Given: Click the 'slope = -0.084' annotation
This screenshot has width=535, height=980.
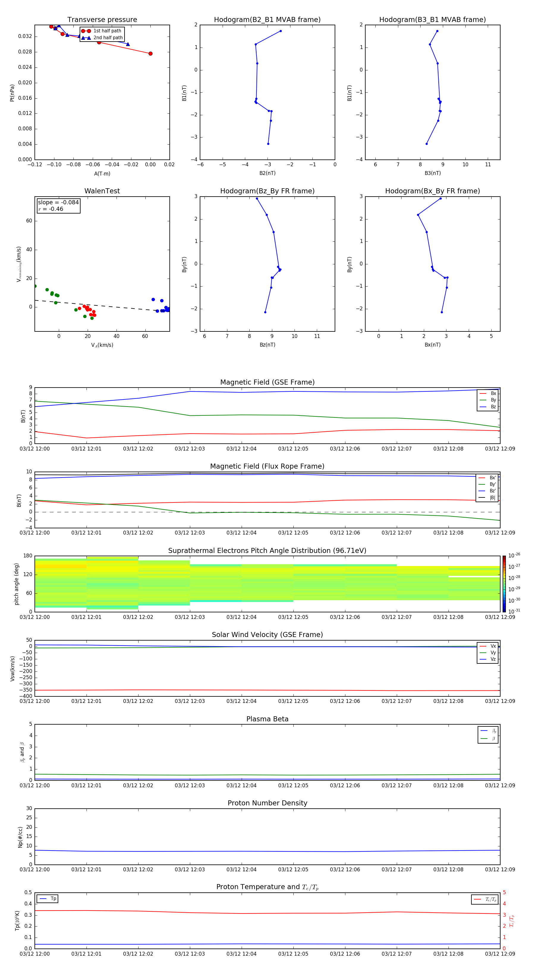Looking at the screenshot, I should click(58, 203).
